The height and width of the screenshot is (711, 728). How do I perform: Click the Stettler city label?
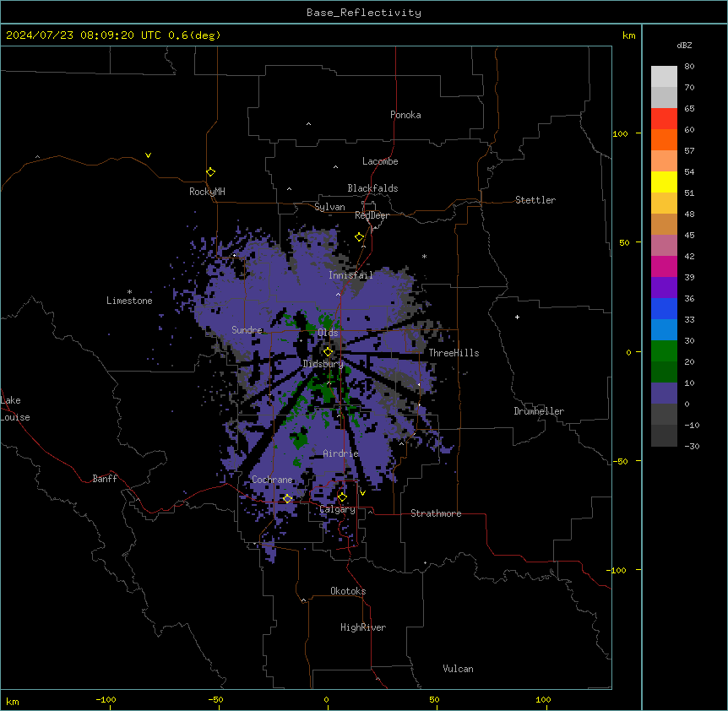point(535,200)
